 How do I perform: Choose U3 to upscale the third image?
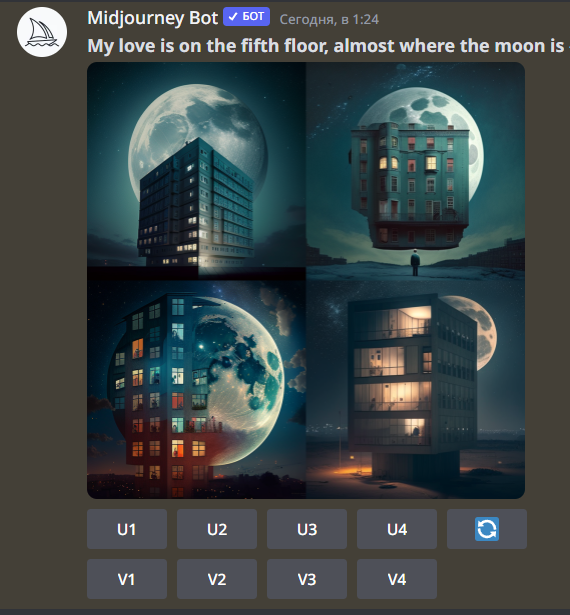(x=307, y=529)
